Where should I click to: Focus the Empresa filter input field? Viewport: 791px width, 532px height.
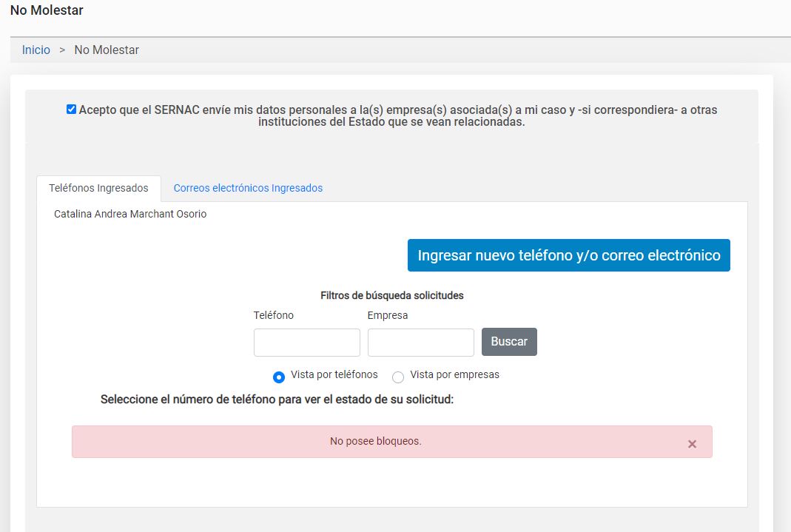(x=420, y=343)
